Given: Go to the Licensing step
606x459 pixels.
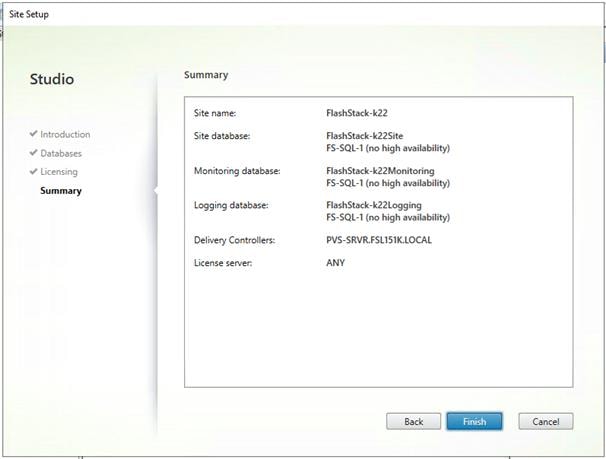Looking at the screenshot, I should (x=59, y=172).
